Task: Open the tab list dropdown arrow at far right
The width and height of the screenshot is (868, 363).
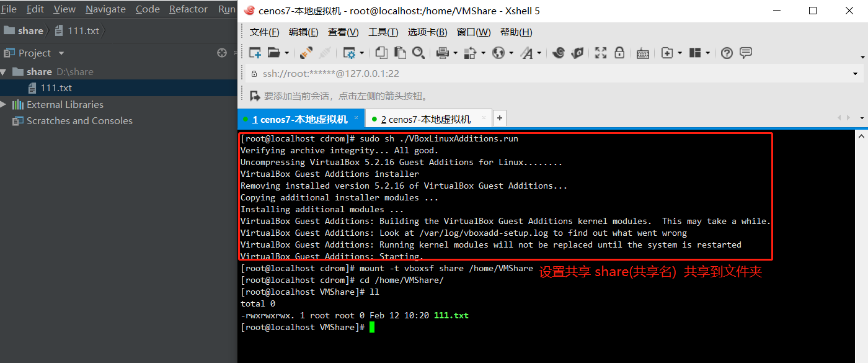Action: pyautogui.click(x=861, y=118)
